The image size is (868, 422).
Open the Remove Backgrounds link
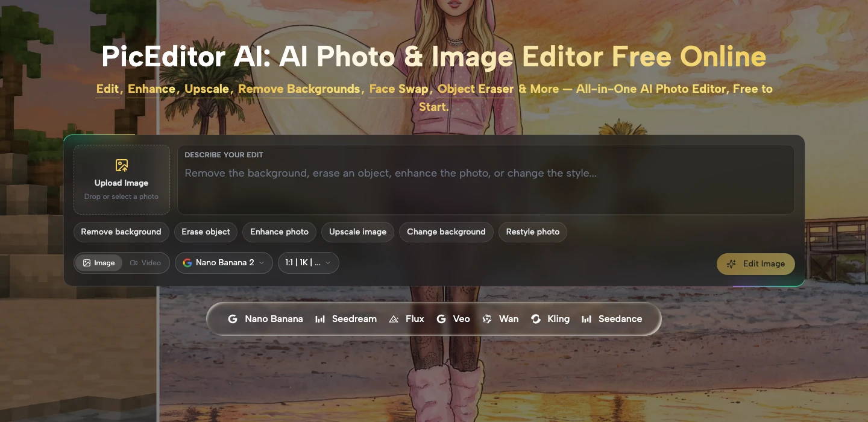pyautogui.click(x=299, y=89)
